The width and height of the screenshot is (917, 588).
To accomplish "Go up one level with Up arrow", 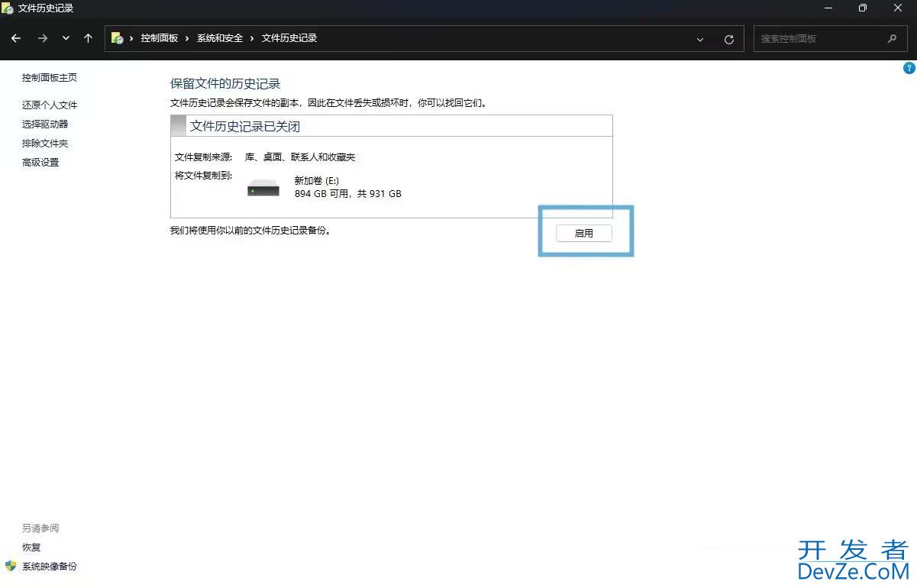I will [x=89, y=38].
